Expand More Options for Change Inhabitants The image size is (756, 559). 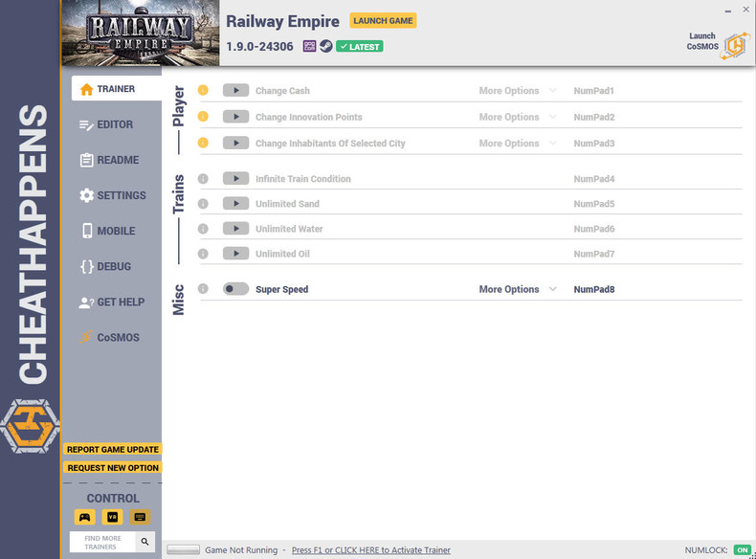tap(518, 144)
